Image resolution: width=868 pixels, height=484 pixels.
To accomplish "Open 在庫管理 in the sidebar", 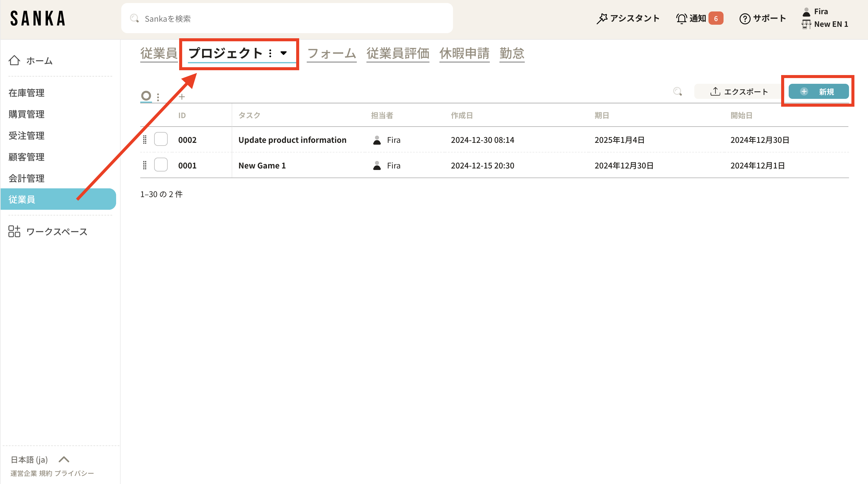I will pyautogui.click(x=27, y=93).
